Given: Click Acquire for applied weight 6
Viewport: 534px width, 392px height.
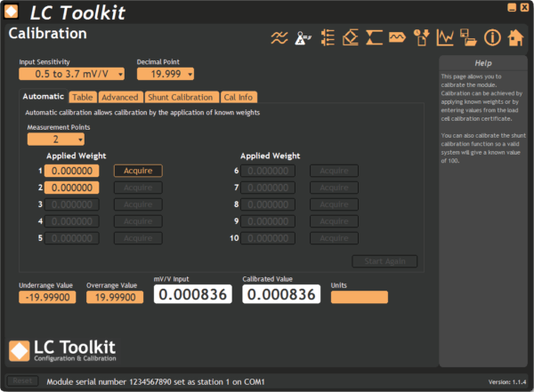Looking at the screenshot, I should click(x=334, y=171).
